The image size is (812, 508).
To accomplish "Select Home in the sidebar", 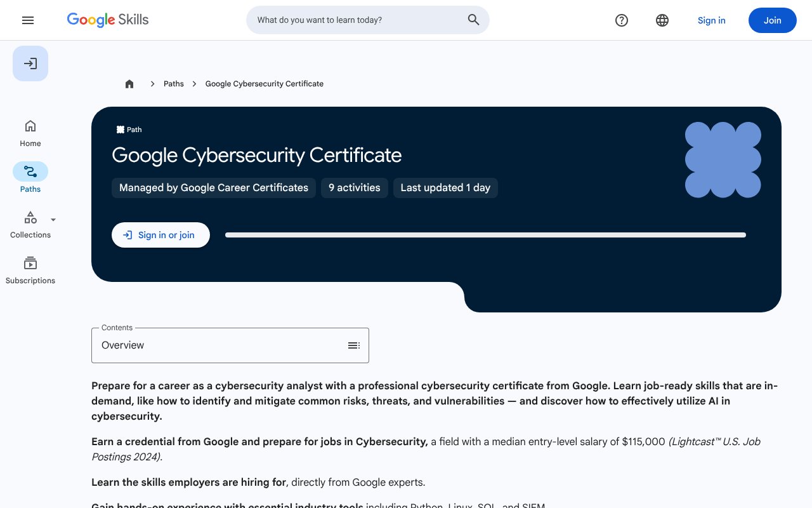I will (x=30, y=133).
